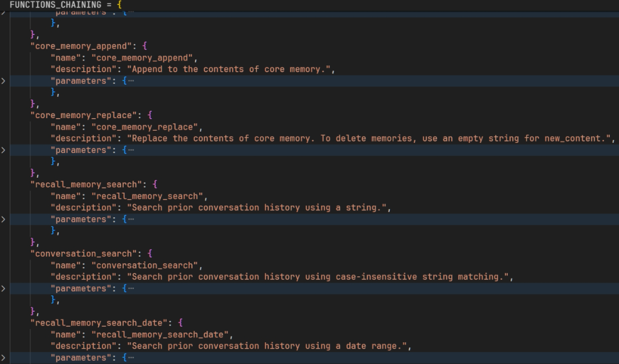
Task: Expand folded parameters under core_memory_replace
Action: [3, 150]
